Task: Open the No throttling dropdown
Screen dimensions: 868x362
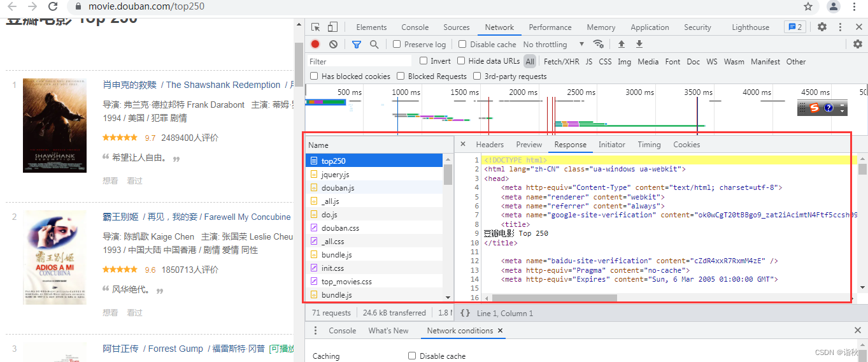Action: click(x=553, y=45)
